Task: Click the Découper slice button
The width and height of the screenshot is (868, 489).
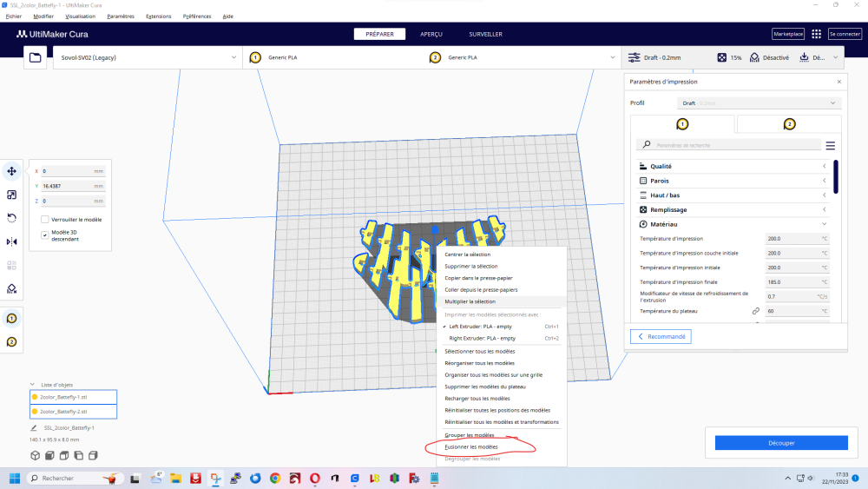Action: point(781,443)
